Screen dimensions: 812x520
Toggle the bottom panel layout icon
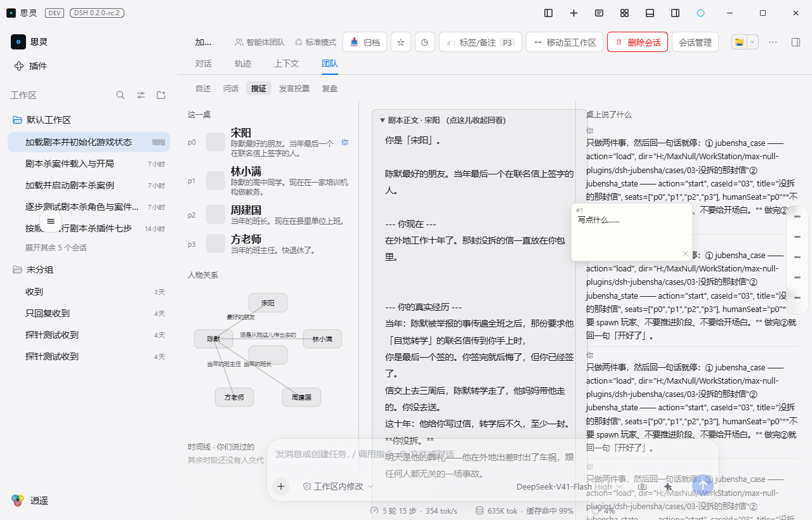[650, 13]
